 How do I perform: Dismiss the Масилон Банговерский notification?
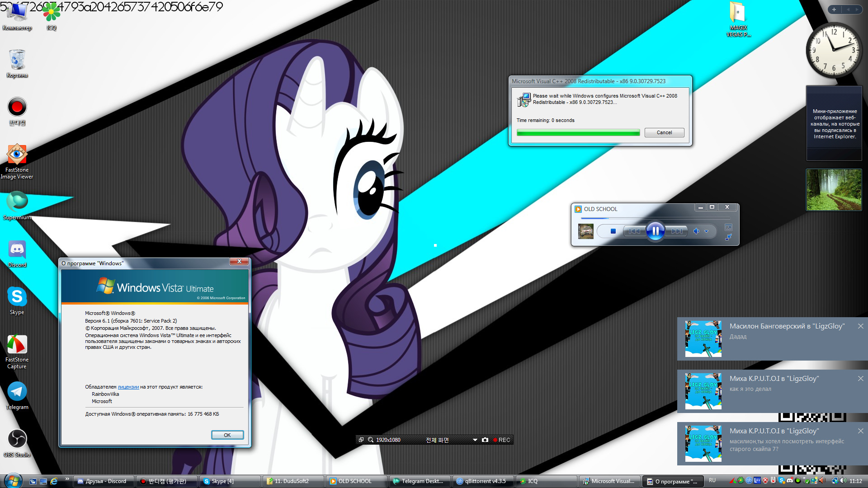[x=860, y=326]
